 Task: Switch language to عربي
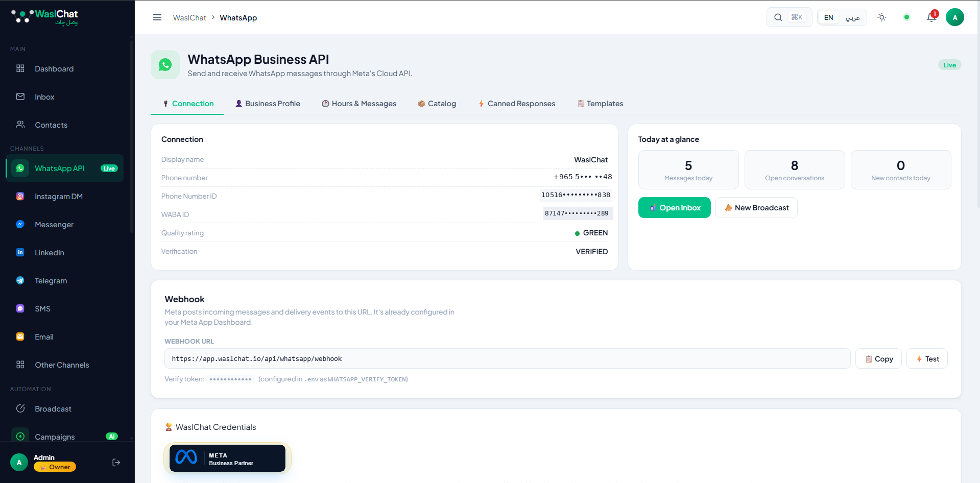[x=853, y=17]
